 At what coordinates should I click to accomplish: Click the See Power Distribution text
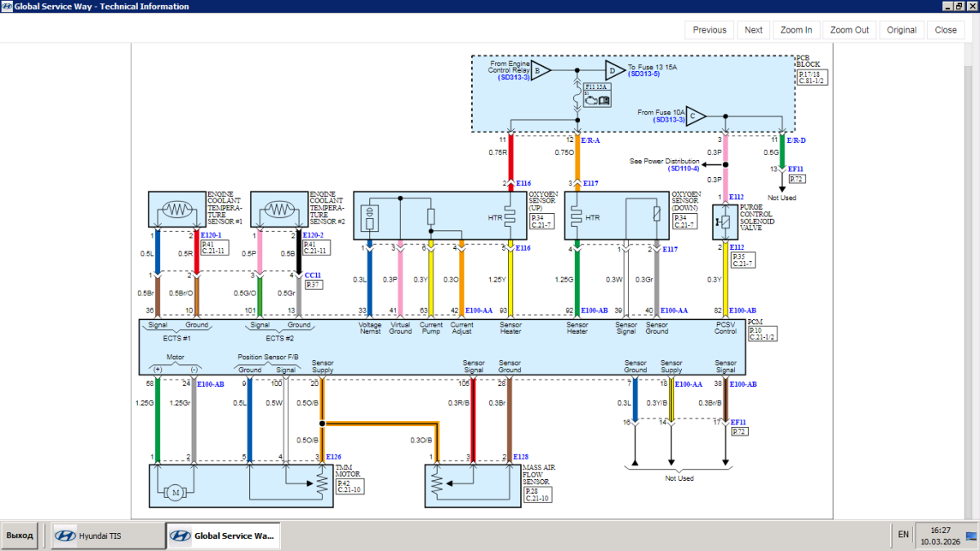[x=664, y=162]
